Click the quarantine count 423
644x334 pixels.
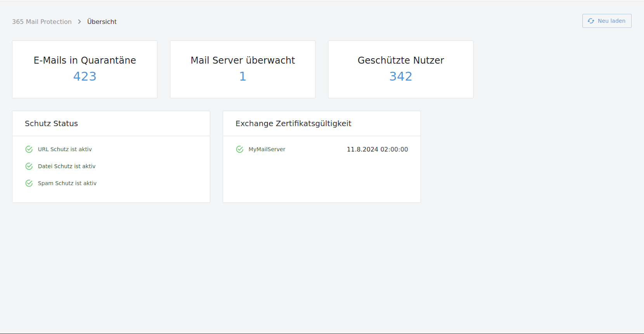click(x=85, y=77)
